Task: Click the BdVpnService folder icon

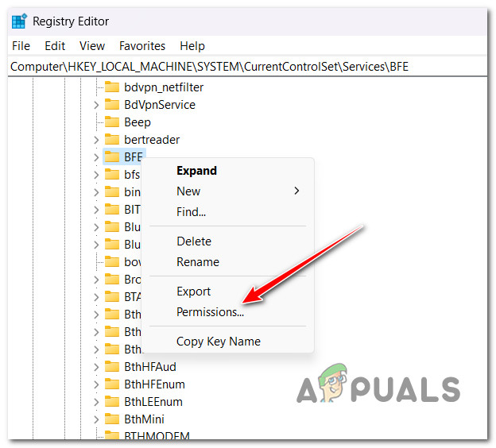Action: 111,104
